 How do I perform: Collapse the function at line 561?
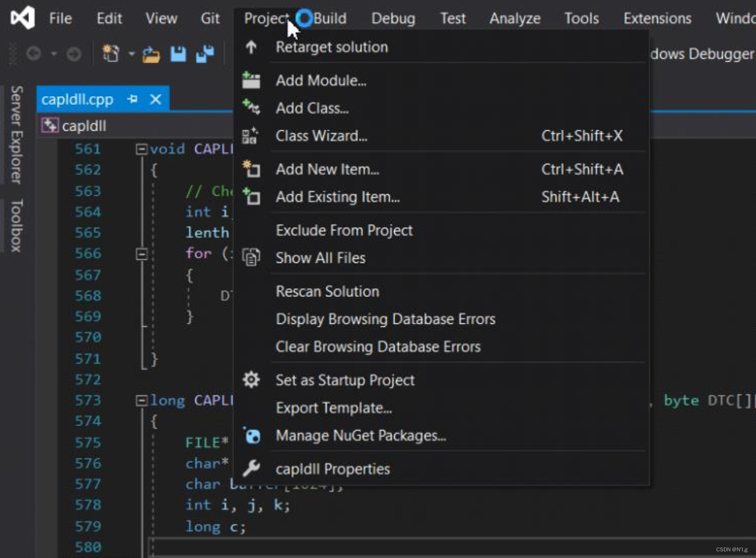(141, 149)
